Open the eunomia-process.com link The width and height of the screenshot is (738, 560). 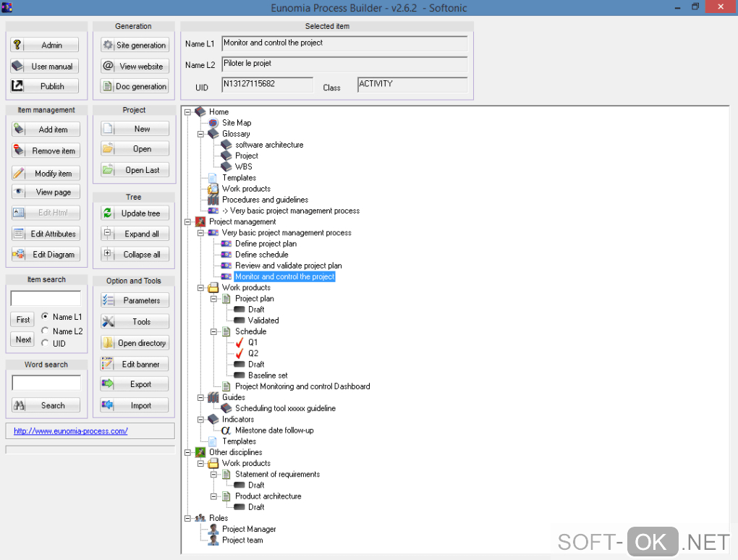click(71, 430)
